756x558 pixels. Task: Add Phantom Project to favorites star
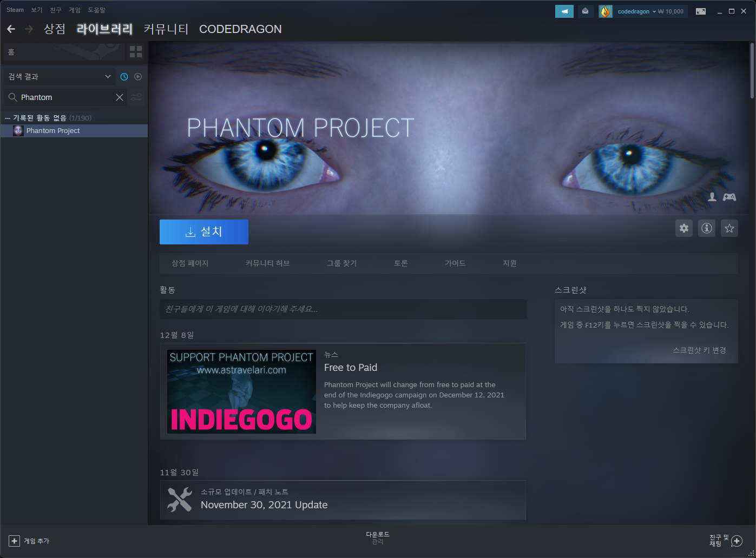(x=729, y=228)
